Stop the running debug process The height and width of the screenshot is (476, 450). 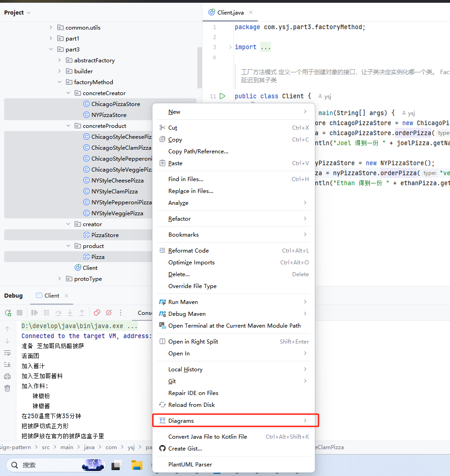click(20, 313)
